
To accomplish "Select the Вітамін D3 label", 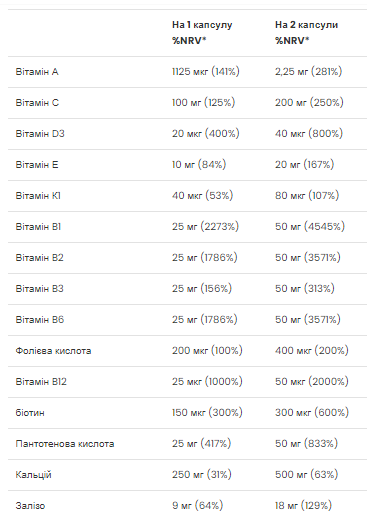I will 40,134.
